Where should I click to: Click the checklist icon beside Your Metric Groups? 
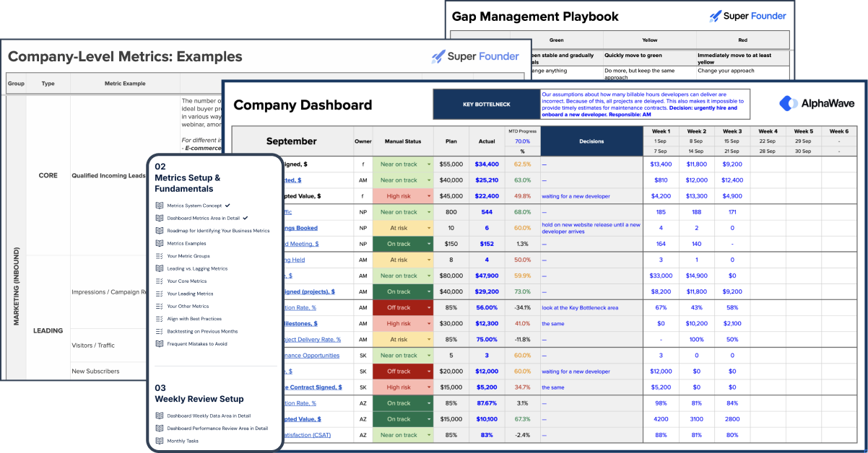pos(160,256)
